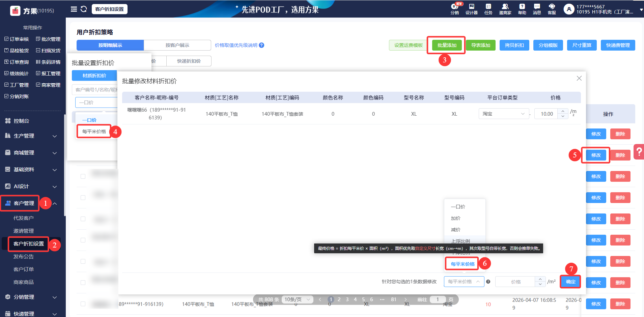Click the user avatar icon in the top bar
Screen dimensions: 644x317
[x=569, y=9]
